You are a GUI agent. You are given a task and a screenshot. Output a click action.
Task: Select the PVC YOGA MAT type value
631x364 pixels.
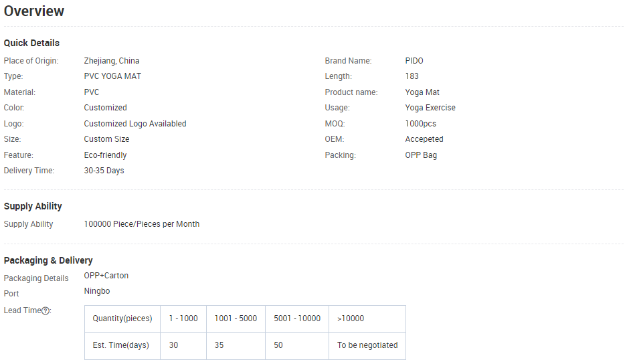coord(112,76)
